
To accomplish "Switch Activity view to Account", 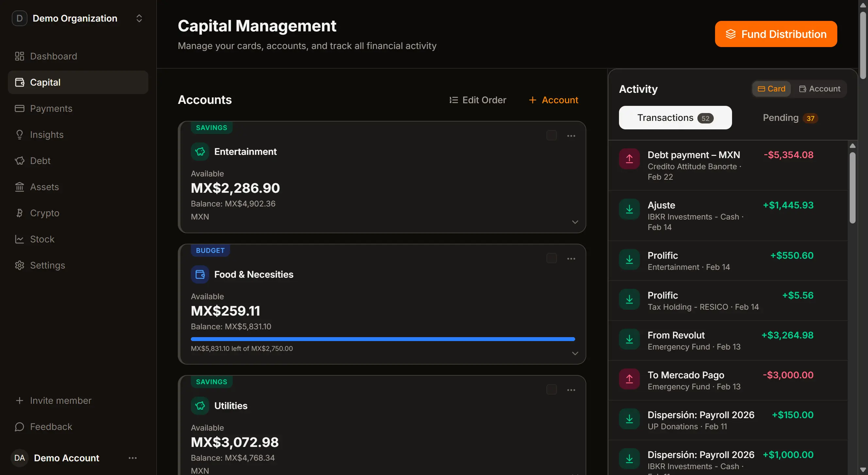I will (x=820, y=89).
